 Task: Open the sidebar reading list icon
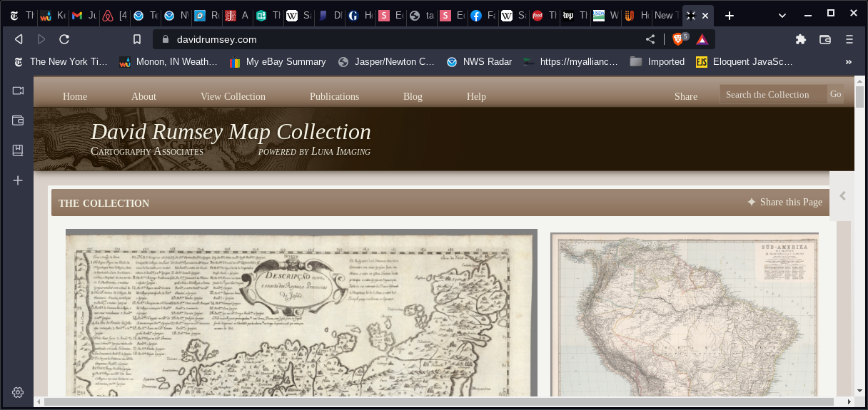(x=18, y=150)
